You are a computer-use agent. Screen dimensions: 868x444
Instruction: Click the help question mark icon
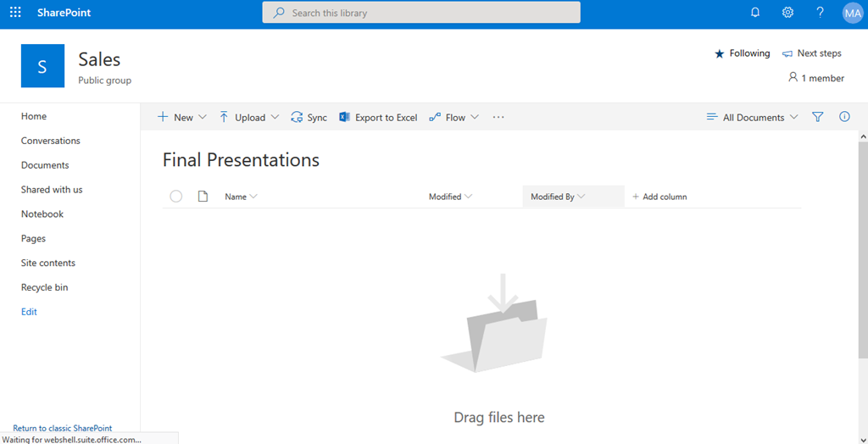pyautogui.click(x=820, y=13)
